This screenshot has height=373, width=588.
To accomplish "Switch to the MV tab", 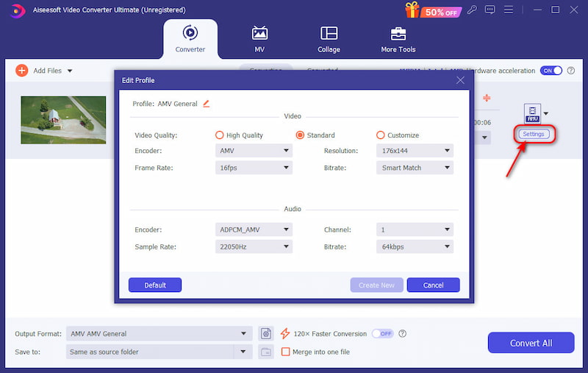I will click(259, 39).
